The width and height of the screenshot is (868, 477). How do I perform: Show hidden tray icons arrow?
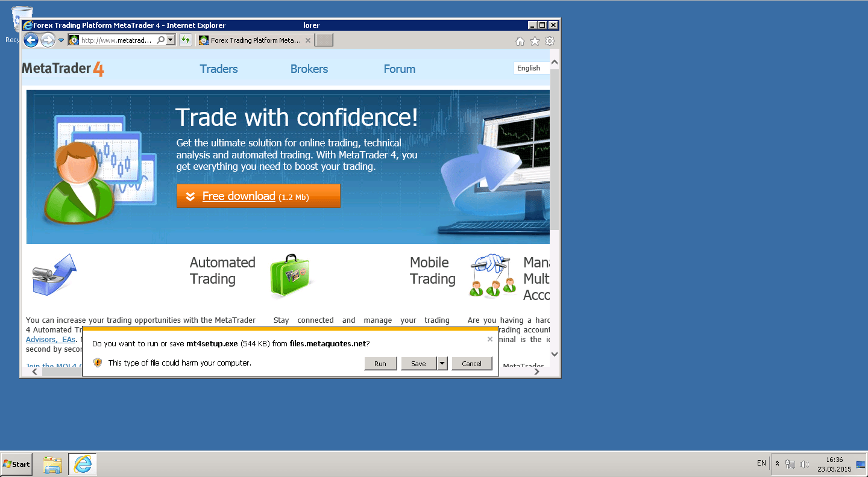click(777, 464)
